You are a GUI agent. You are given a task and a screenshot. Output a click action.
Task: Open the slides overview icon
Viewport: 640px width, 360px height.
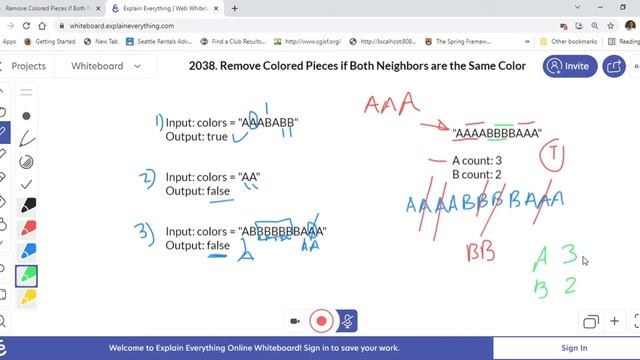(x=591, y=322)
